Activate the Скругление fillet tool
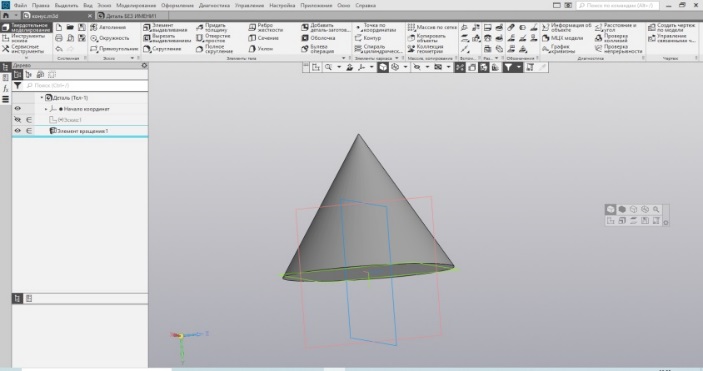703x371 pixels. (162, 49)
